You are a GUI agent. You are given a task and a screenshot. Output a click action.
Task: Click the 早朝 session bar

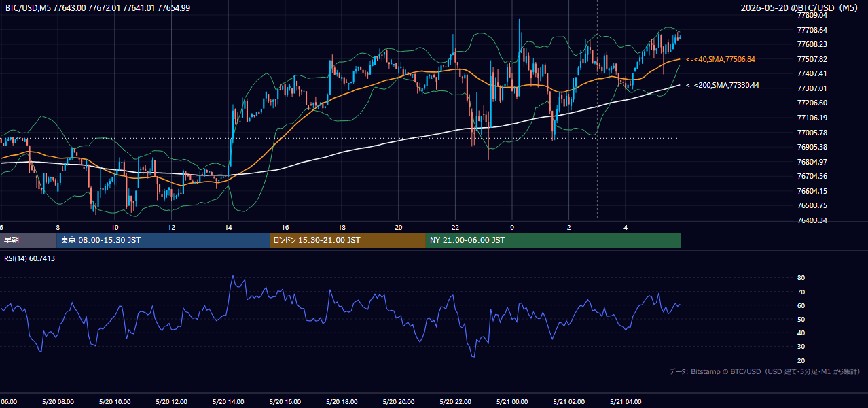tap(28, 240)
